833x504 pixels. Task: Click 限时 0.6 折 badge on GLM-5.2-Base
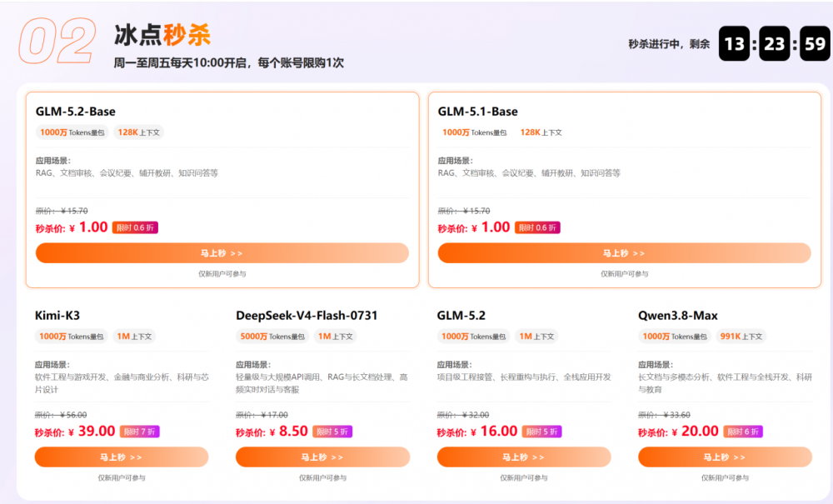135,227
